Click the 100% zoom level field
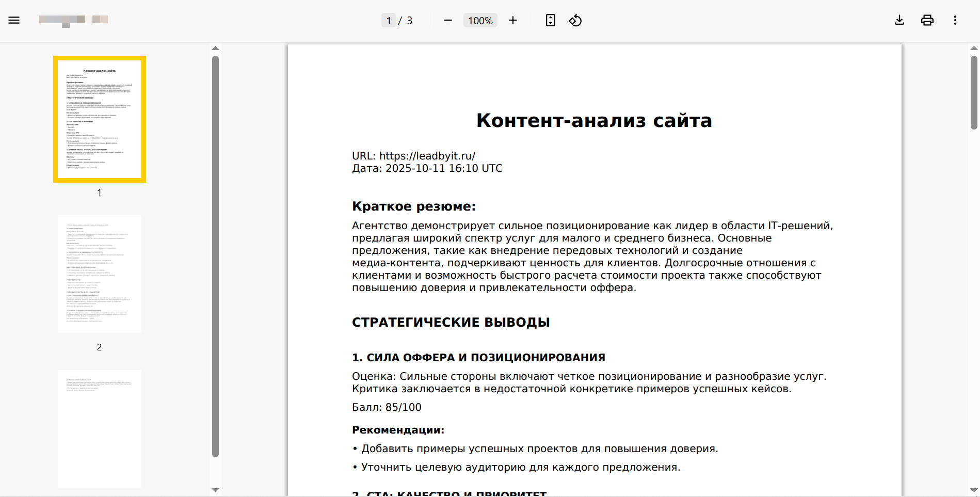The width and height of the screenshot is (980, 497). [x=480, y=21]
